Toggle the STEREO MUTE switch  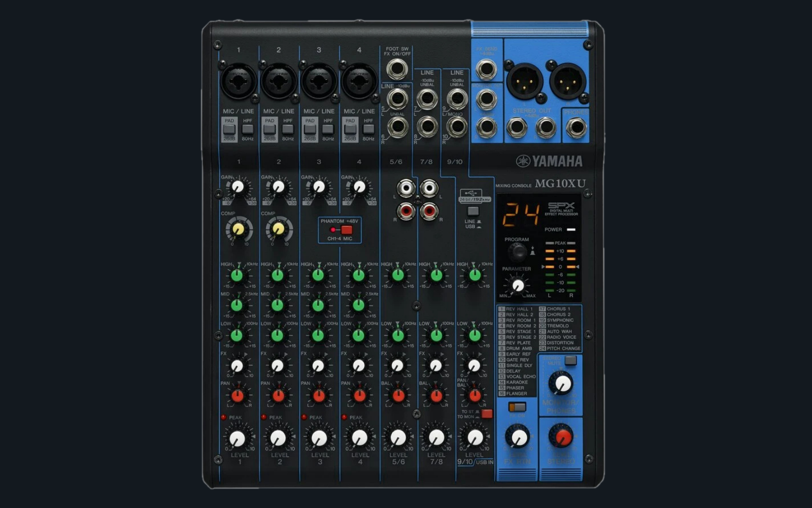[x=571, y=361]
